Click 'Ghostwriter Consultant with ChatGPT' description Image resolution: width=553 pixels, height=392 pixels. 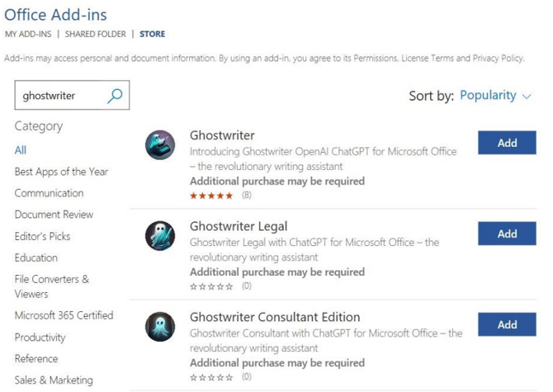(326, 341)
